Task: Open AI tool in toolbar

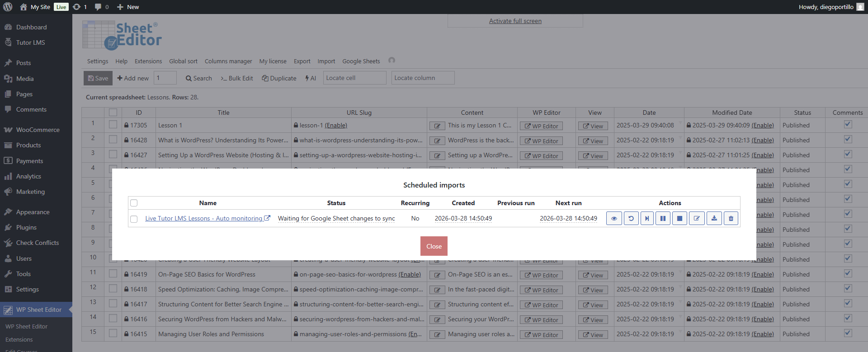Action: [x=311, y=78]
